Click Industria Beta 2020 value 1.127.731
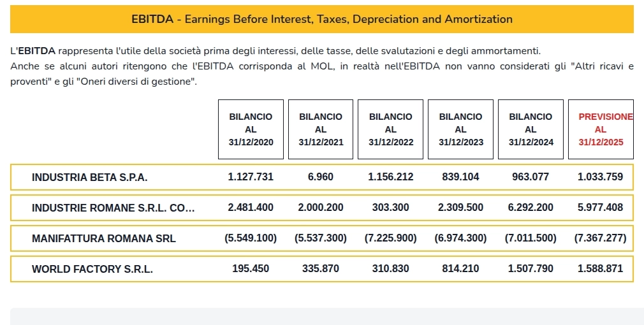The width and height of the screenshot is (644, 325). (251, 177)
